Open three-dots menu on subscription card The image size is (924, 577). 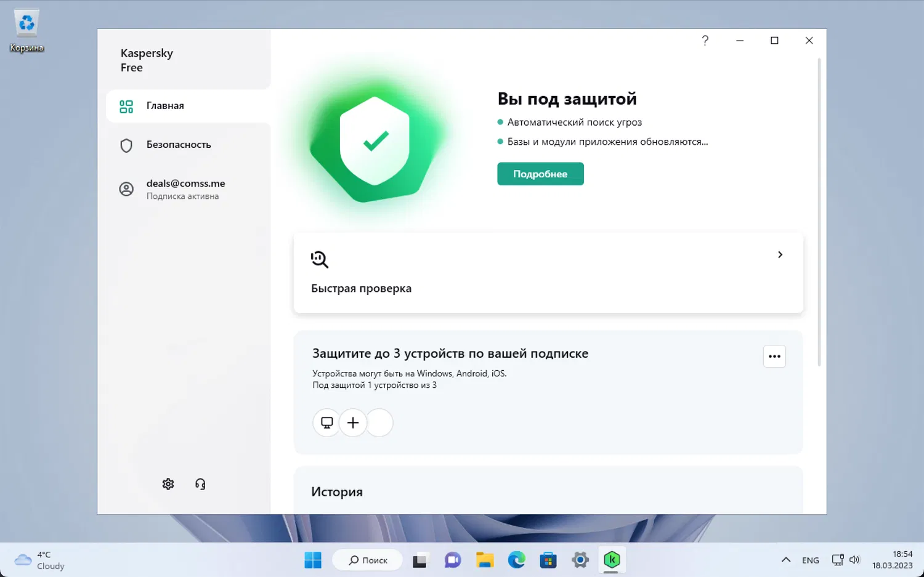tap(774, 356)
